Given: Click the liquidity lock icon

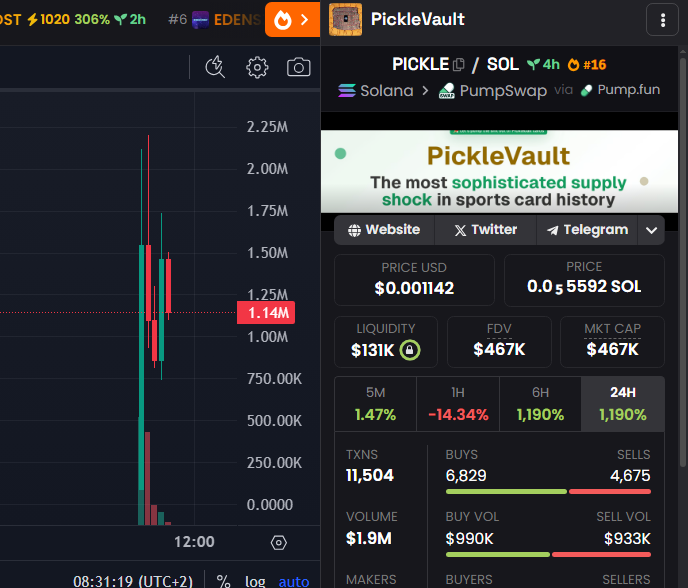Looking at the screenshot, I should [410, 350].
